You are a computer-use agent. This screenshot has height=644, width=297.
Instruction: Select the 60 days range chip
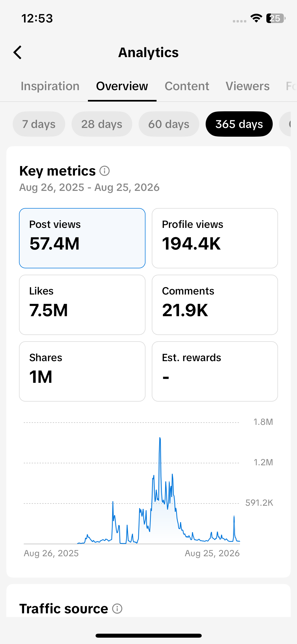(169, 124)
